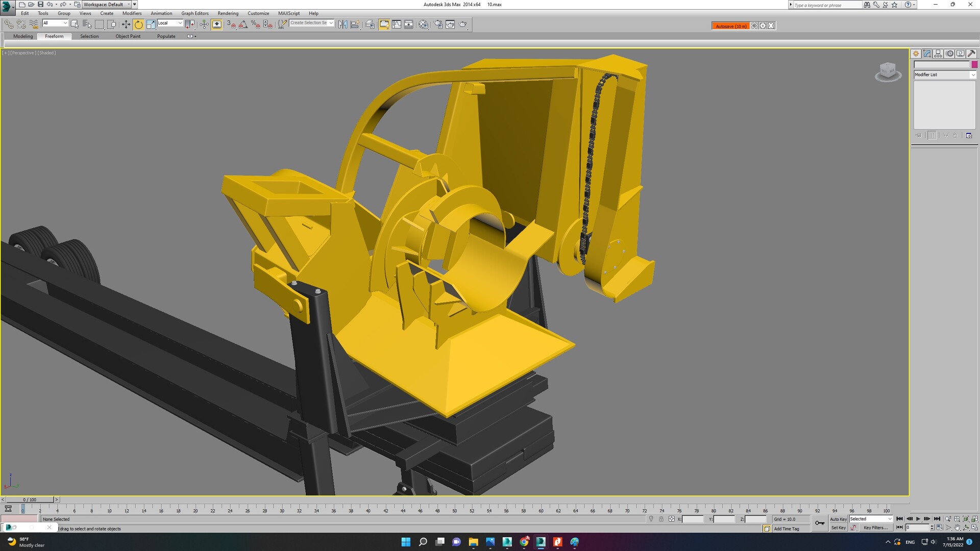Open the Align tool
The width and height of the screenshot is (980, 551).
coord(355,24)
